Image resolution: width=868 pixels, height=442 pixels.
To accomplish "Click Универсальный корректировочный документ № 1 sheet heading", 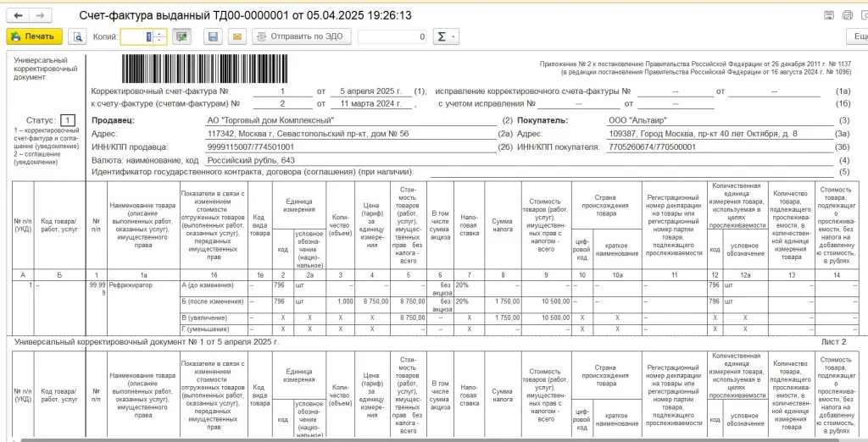I will pyautogui.click(x=147, y=342).
